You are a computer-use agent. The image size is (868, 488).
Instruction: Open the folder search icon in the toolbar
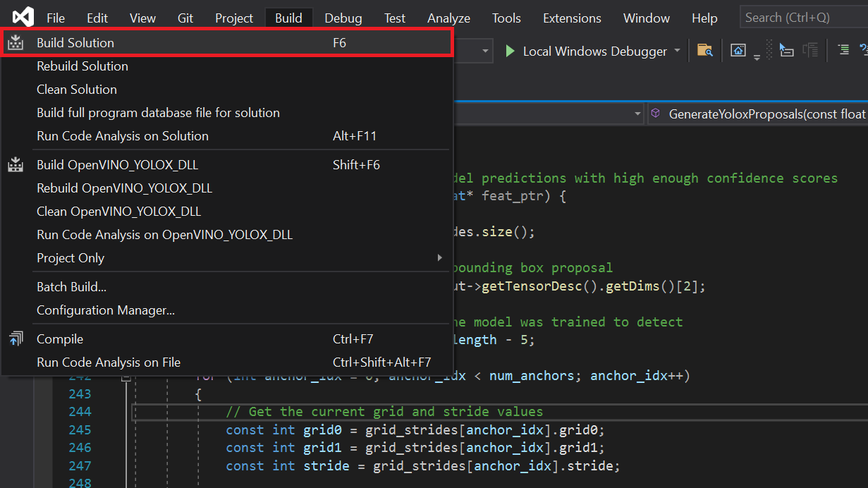pyautogui.click(x=704, y=50)
